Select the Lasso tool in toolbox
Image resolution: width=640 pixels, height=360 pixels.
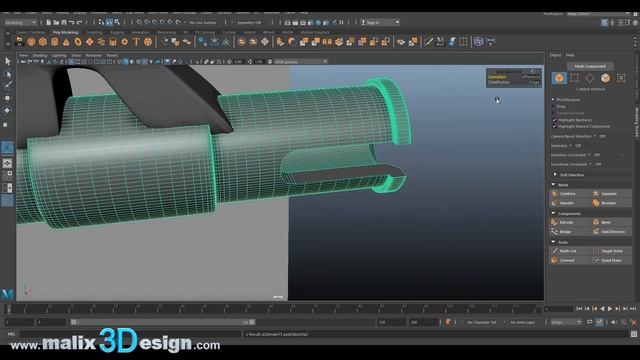coord(7,74)
